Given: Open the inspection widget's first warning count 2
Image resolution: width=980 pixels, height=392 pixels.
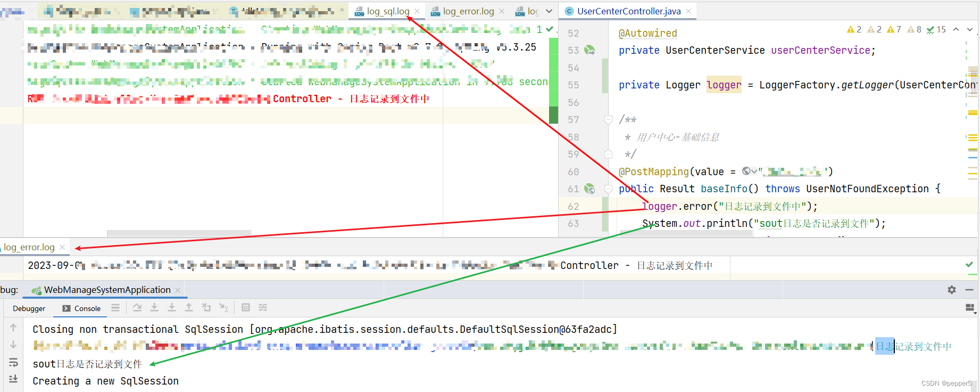Looking at the screenshot, I should point(854,29).
